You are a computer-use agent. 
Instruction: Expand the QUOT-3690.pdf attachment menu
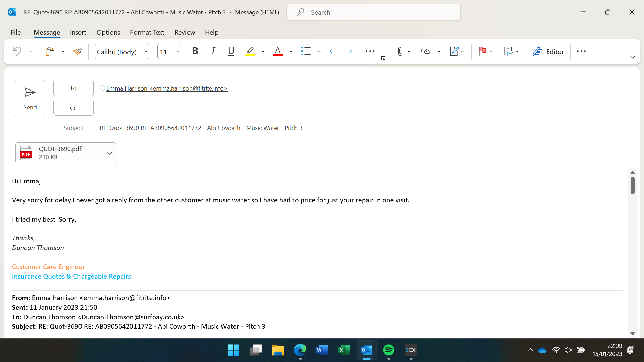tap(109, 153)
